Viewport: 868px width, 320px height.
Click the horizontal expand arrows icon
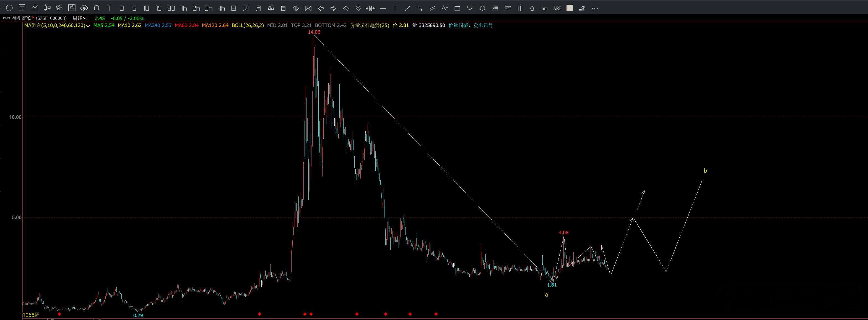click(295, 8)
